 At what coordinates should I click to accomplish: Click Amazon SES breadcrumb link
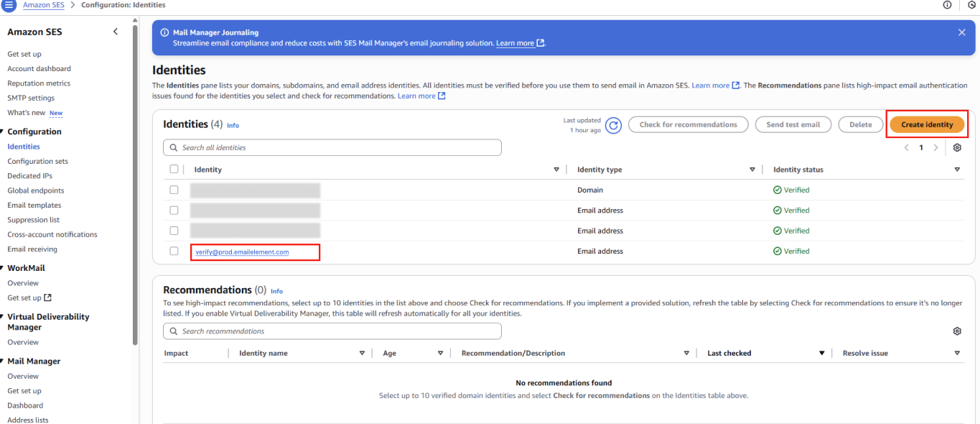43,5
